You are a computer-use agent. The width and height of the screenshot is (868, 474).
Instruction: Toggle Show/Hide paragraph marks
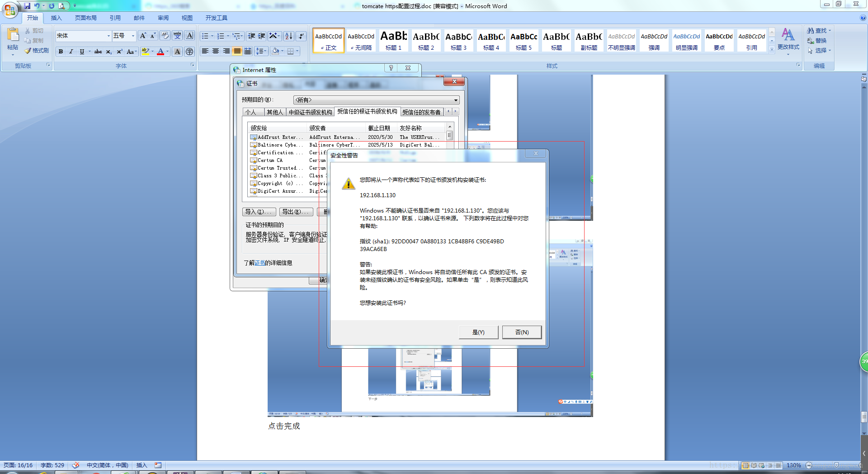coord(301,36)
